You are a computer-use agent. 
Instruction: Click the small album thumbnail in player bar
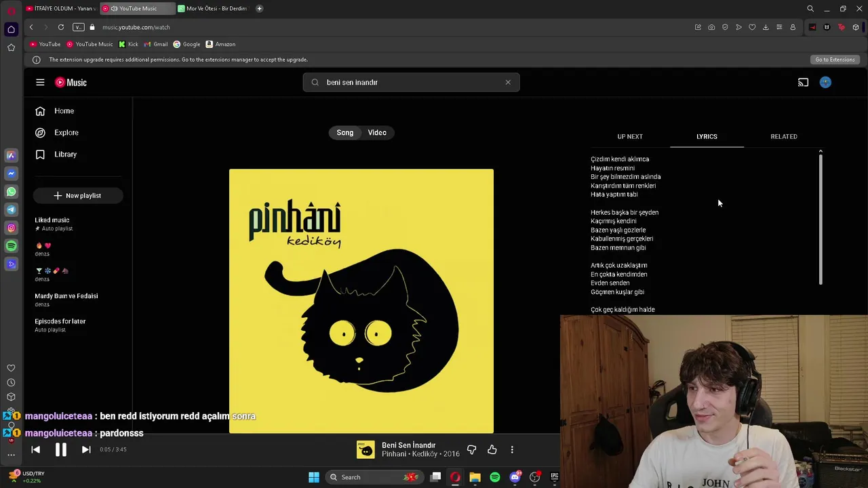click(x=366, y=449)
